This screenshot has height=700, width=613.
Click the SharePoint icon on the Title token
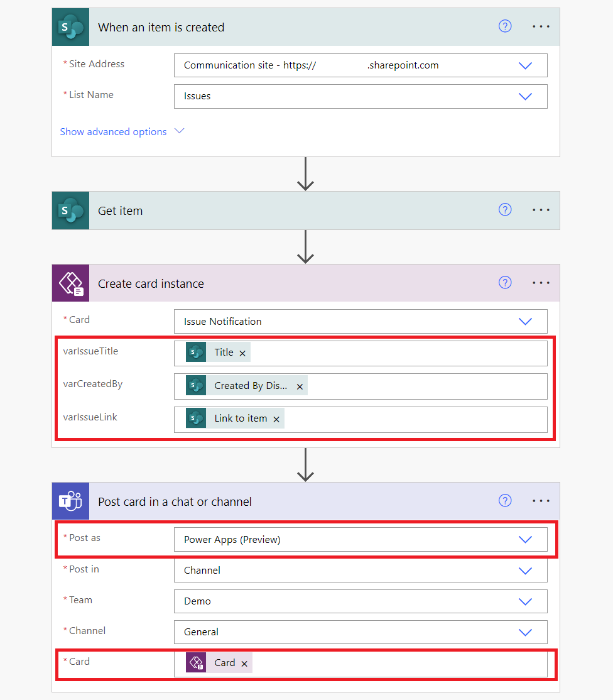[197, 352]
